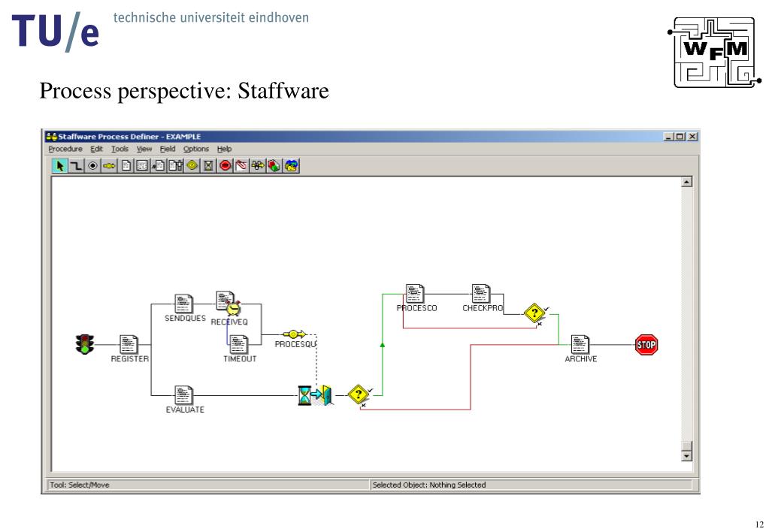
Task: Select the condition diamond after the door
Action: tap(359, 394)
